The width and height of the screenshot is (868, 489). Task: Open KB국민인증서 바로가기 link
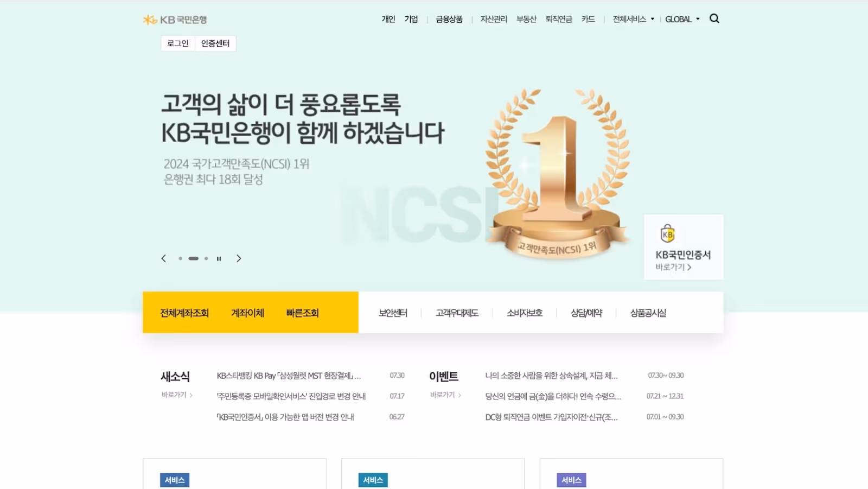coord(673,267)
